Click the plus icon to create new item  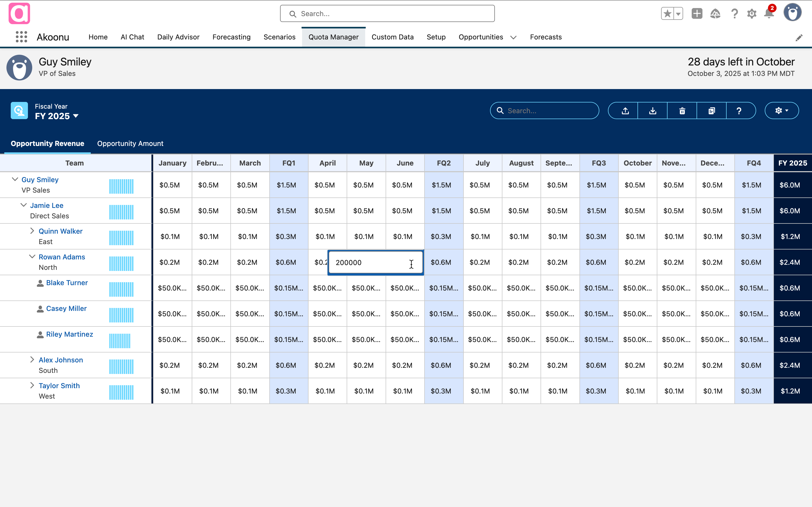[x=697, y=14]
